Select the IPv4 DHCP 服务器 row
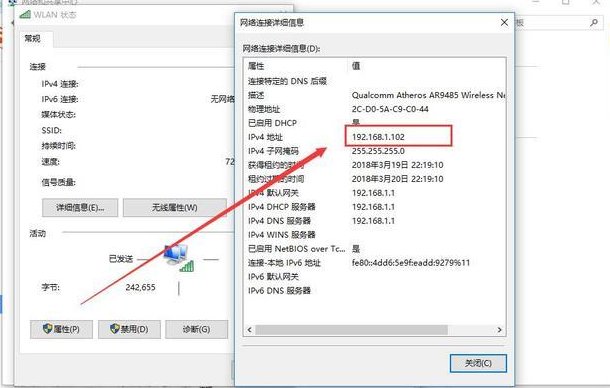610x388 pixels. point(375,207)
